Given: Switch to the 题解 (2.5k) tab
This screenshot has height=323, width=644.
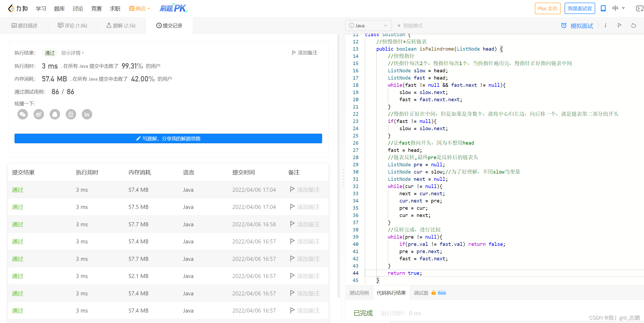Looking at the screenshot, I should tap(121, 26).
